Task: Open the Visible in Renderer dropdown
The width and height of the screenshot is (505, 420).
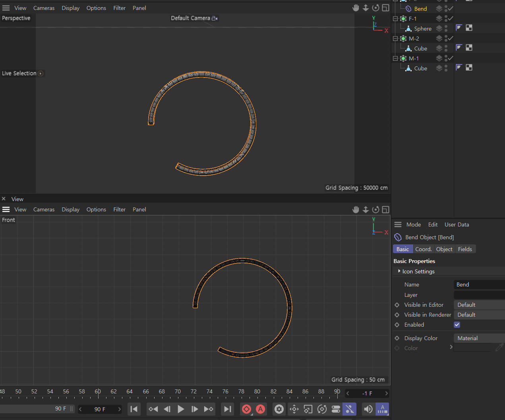Action: pos(479,315)
